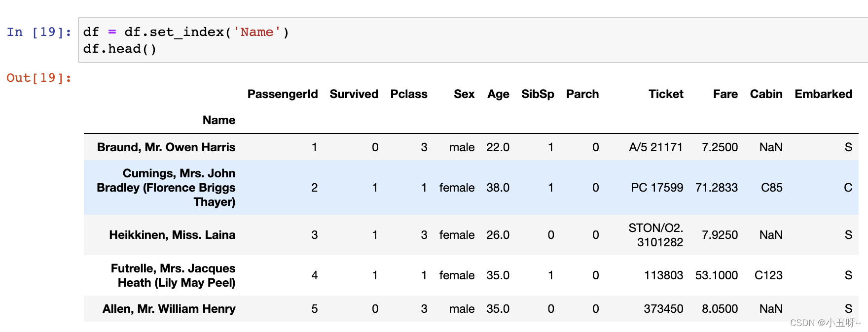Click the Cabin column header
The height and width of the screenshot is (332, 868).
pos(766,94)
